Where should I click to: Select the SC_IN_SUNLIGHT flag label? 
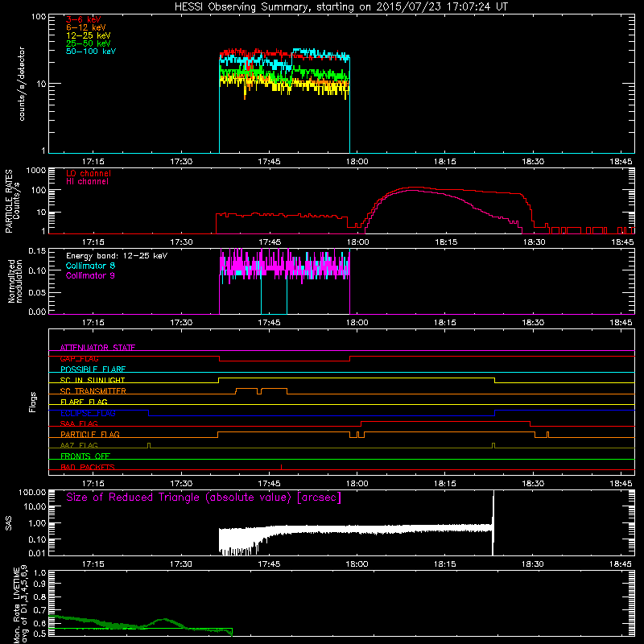click(x=93, y=380)
